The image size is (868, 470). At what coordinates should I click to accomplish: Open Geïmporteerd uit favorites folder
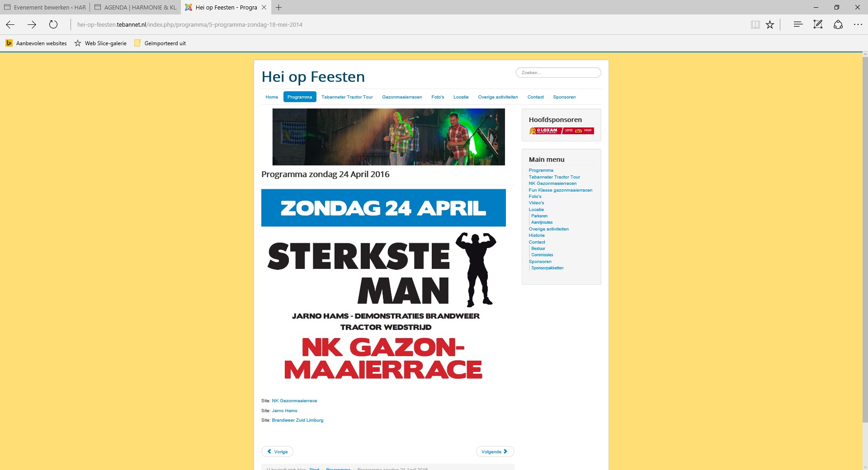tap(160, 43)
